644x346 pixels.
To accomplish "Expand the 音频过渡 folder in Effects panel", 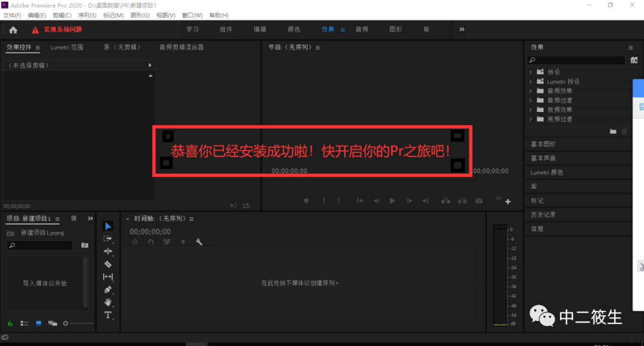I will point(531,100).
